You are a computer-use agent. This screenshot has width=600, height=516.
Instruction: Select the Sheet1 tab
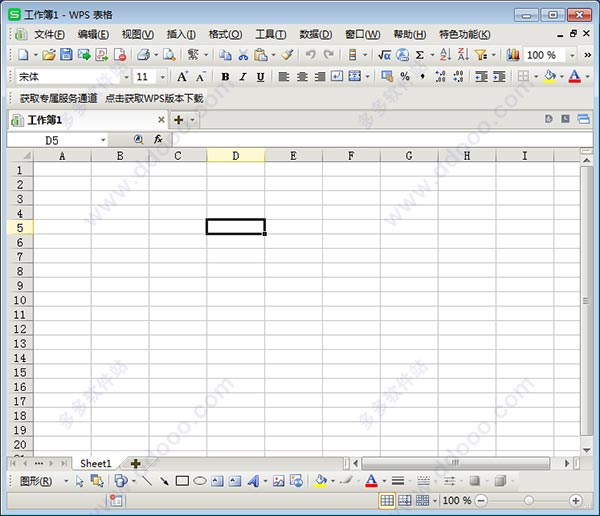(96, 464)
